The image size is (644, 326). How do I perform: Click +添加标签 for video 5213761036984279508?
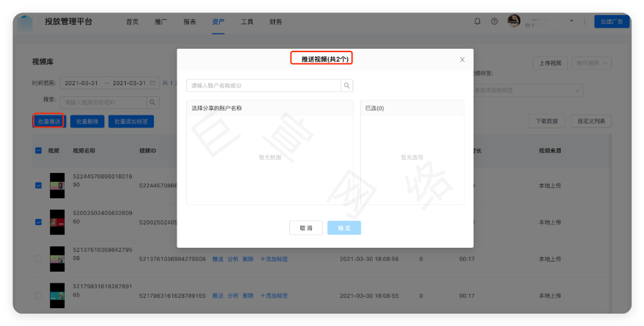274,259
